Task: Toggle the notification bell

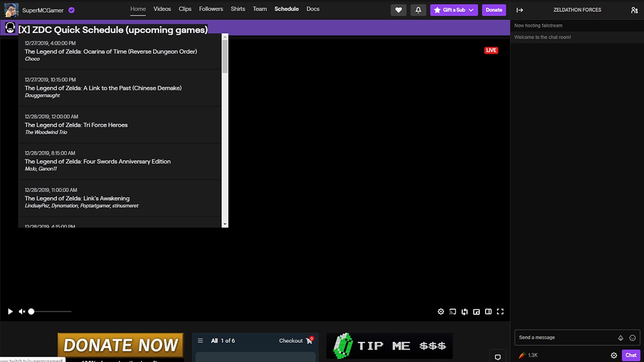Action: point(418,10)
